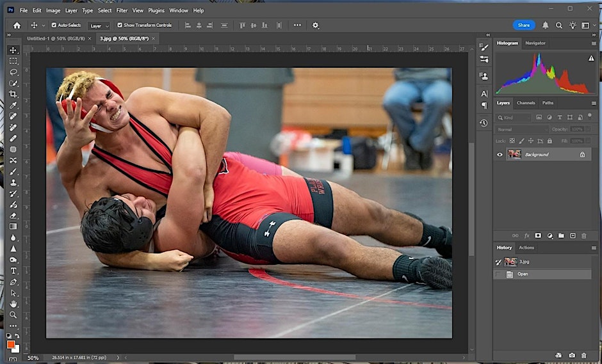Click the blue Share button
The width and height of the screenshot is (602, 364).
[523, 25]
